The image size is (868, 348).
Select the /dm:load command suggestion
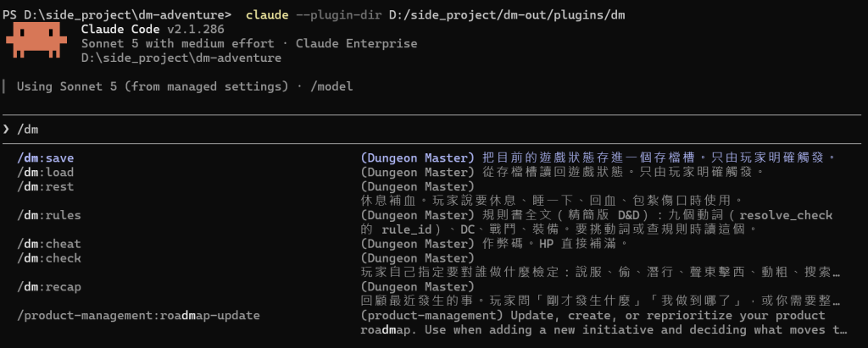[x=46, y=172]
